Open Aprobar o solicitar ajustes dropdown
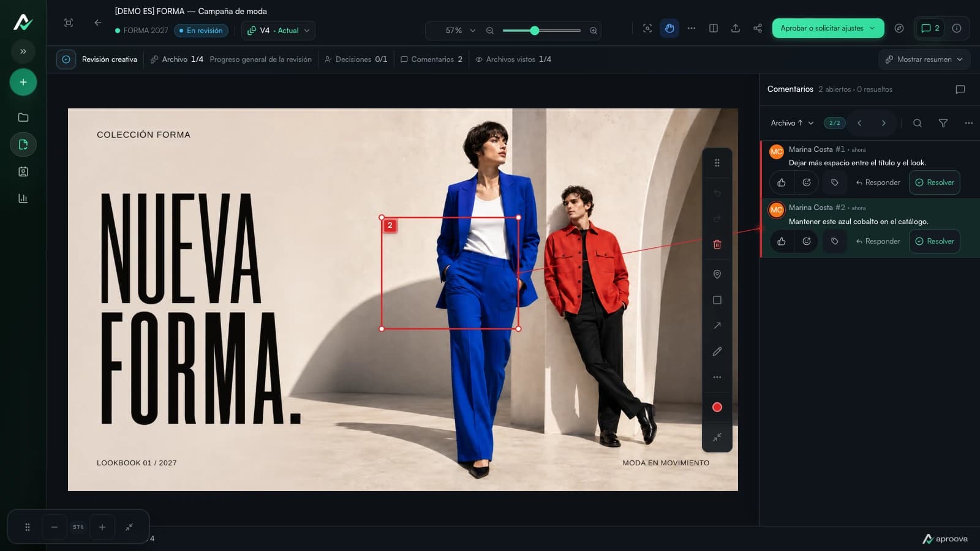 tap(828, 28)
